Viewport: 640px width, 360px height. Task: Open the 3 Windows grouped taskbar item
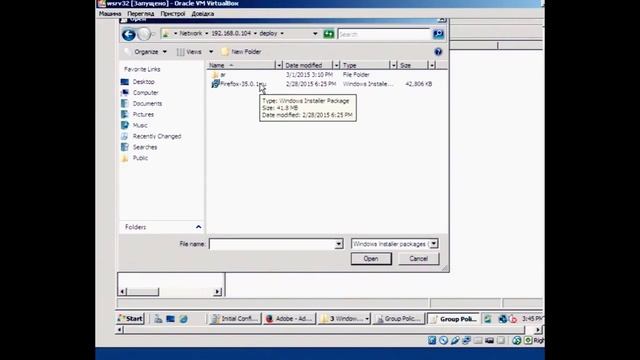pos(344,319)
